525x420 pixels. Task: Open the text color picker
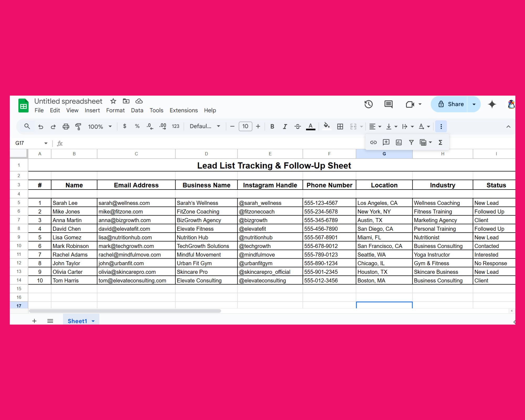tap(311, 127)
